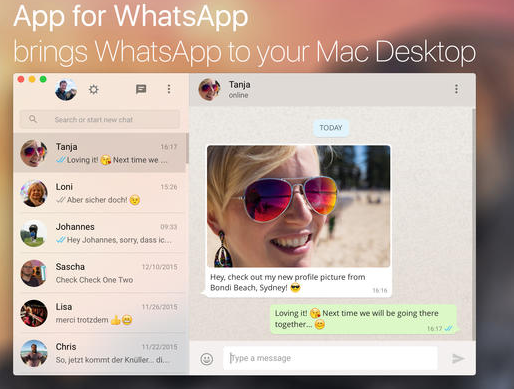The height and width of the screenshot is (389, 514).
Task: Click the red close window button
Action: (21, 79)
